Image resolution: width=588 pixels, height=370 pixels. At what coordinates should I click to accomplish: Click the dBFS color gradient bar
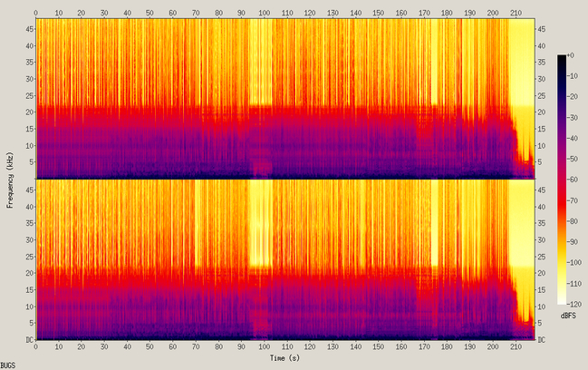click(562, 180)
